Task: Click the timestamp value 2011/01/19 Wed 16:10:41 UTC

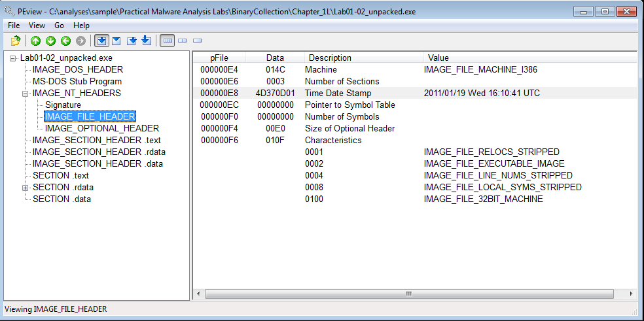Action: 482,93
